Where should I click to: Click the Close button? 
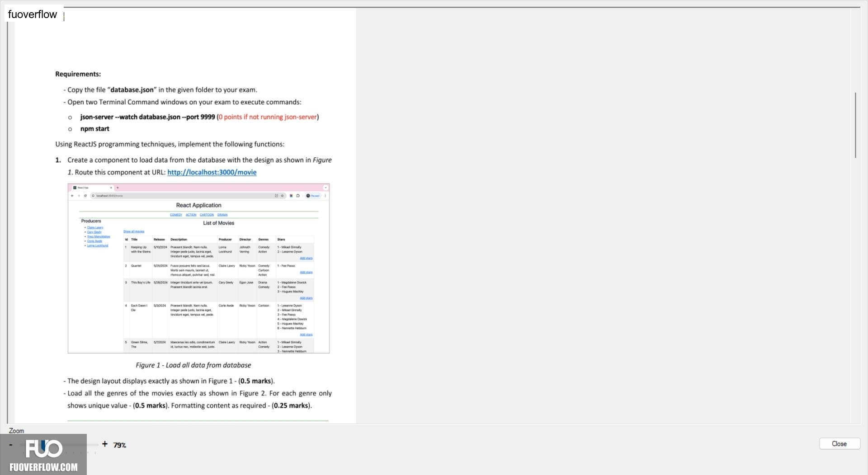(840, 444)
